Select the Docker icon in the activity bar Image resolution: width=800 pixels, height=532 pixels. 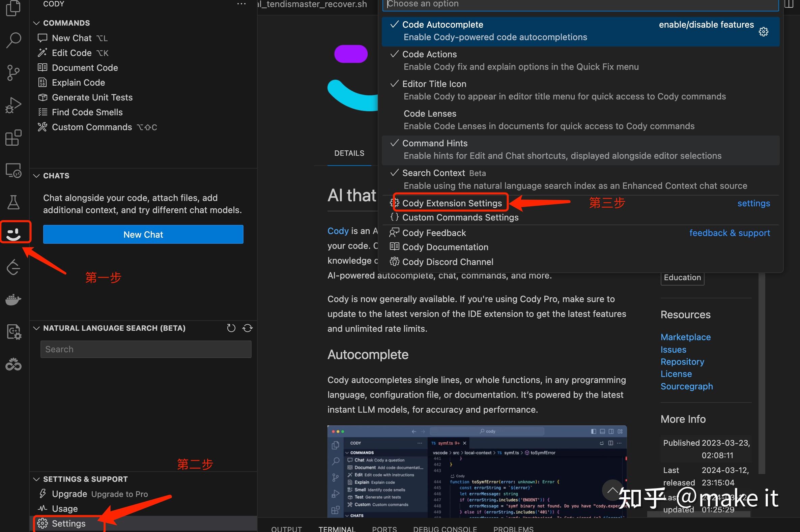[13, 299]
